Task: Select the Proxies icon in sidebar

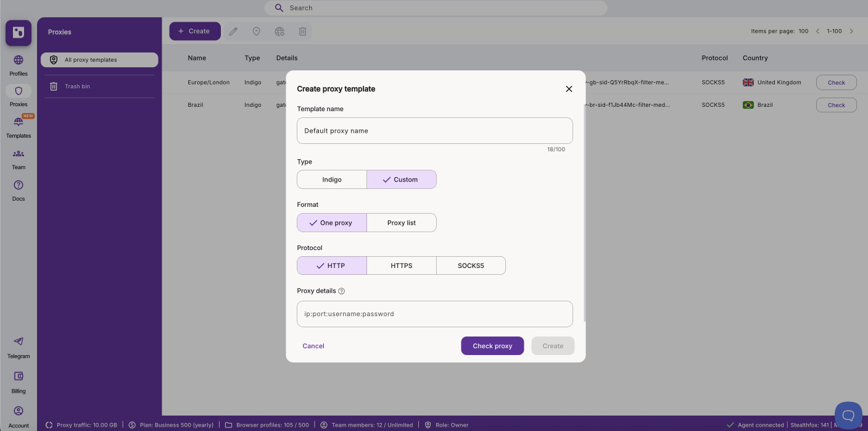Action: point(18,95)
